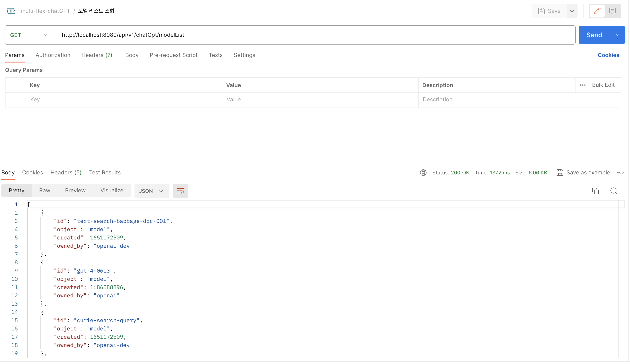Click the search response magnifier icon

[x=613, y=191]
